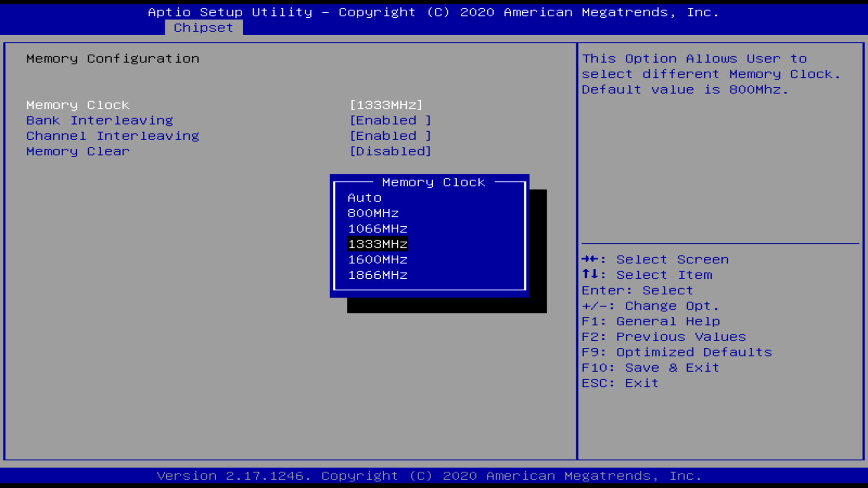Click F9: Optimized Defaults hint
Image resolution: width=868 pixels, height=488 pixels.
pyautogui.click(x=676, y=352)
